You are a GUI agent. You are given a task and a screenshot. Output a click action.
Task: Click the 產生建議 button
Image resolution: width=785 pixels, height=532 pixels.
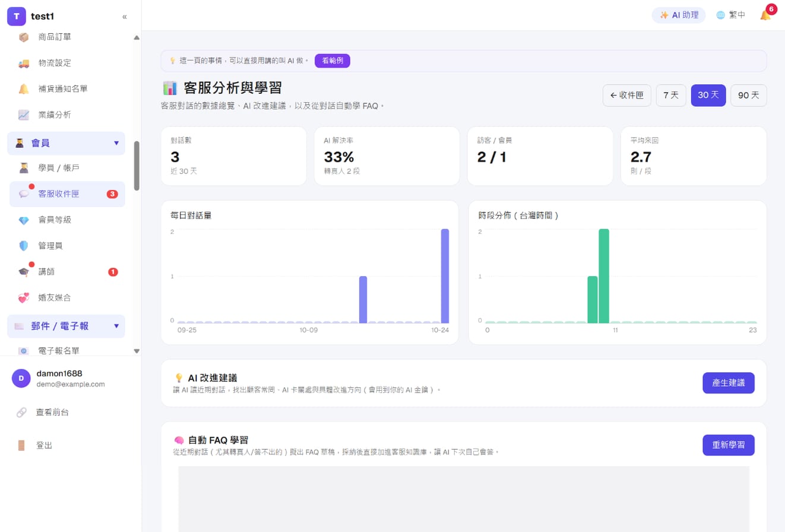(x=729, y=383)
